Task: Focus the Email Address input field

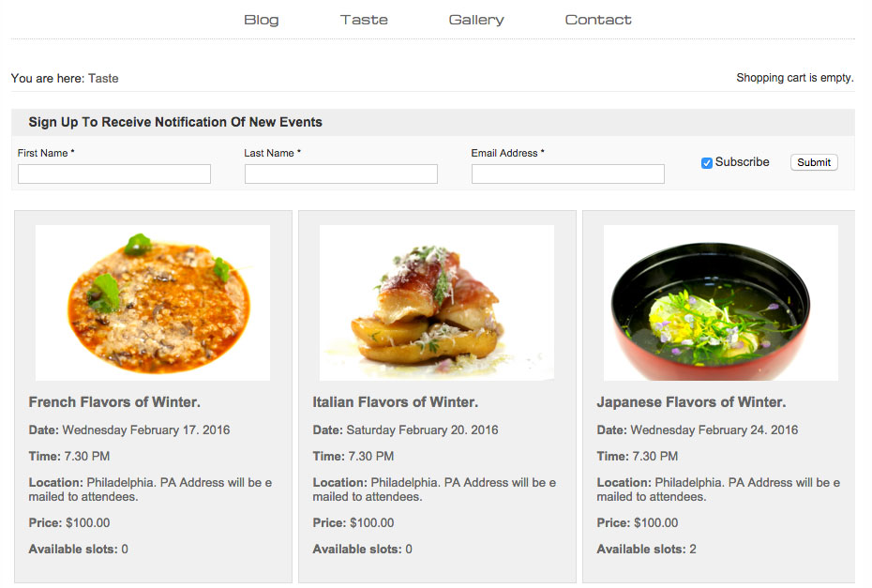Action: (568, 173)
